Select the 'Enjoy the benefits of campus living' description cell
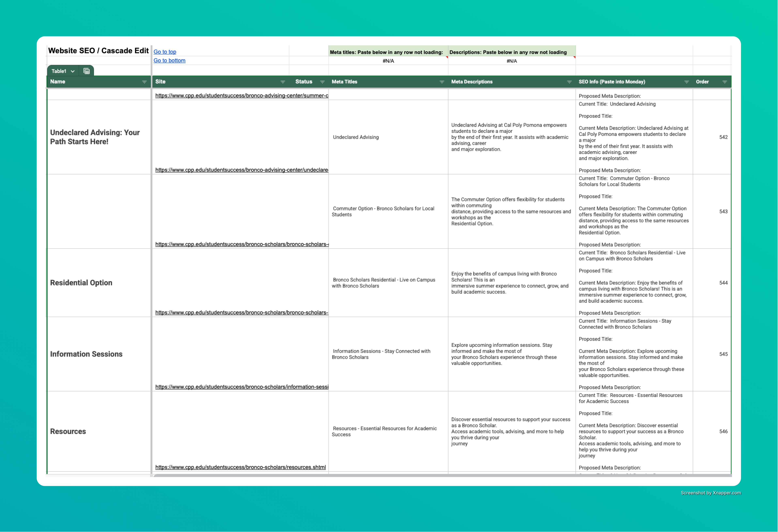This screenshot has height=532, width=778. (x=512, y=283)
